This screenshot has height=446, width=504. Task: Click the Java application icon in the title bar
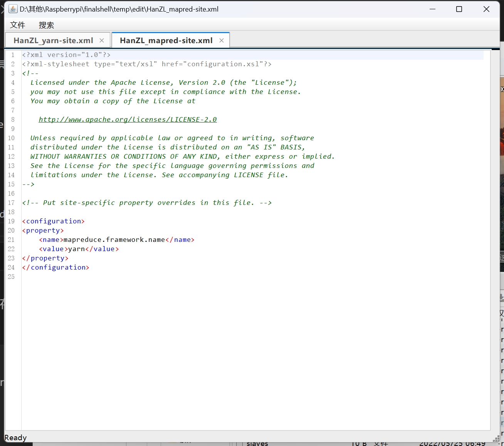tap(13, 8)
